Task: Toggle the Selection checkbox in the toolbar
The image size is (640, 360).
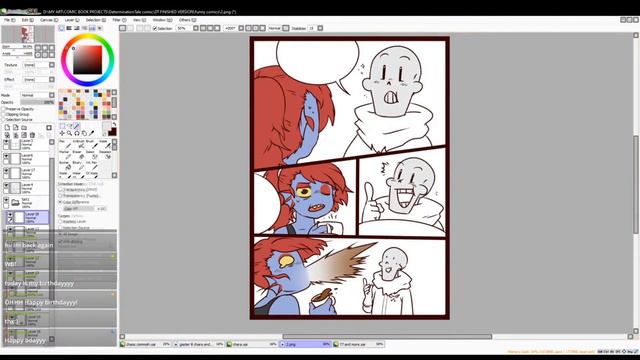Action: point(155,28)
